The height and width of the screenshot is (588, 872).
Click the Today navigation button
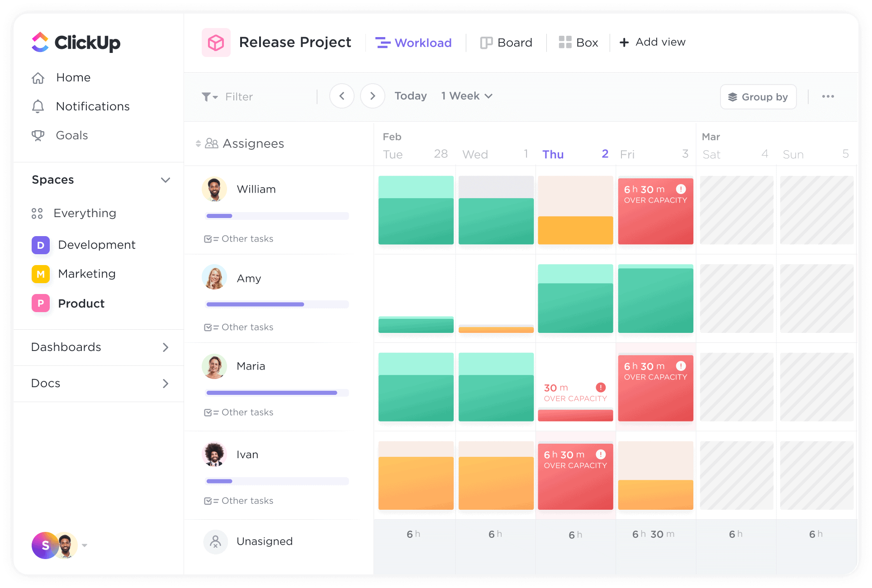(x=409, y=96)
